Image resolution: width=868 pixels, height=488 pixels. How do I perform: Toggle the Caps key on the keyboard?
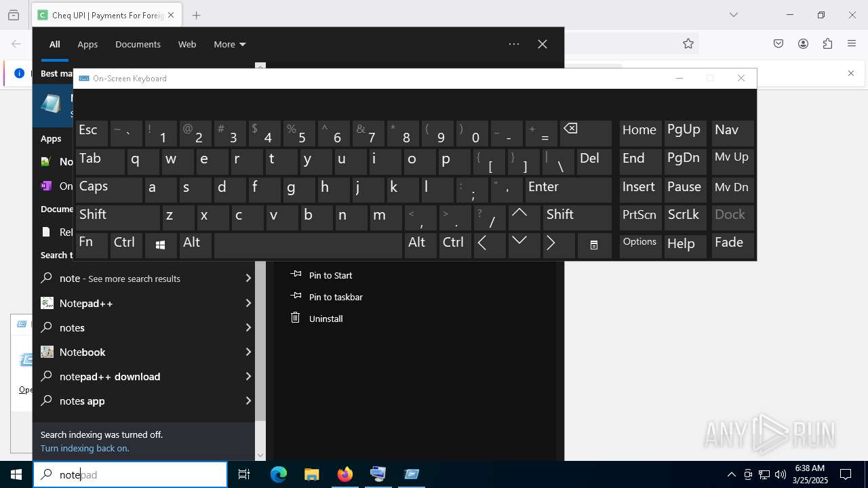click(x=108, y=190)
